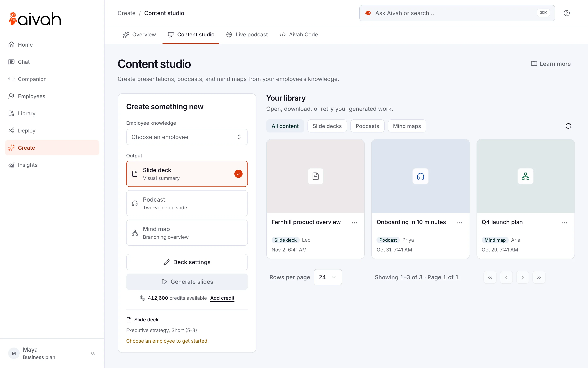The image size is (588, 368).
Task: Open Deck settings
Action: (187, 262)
